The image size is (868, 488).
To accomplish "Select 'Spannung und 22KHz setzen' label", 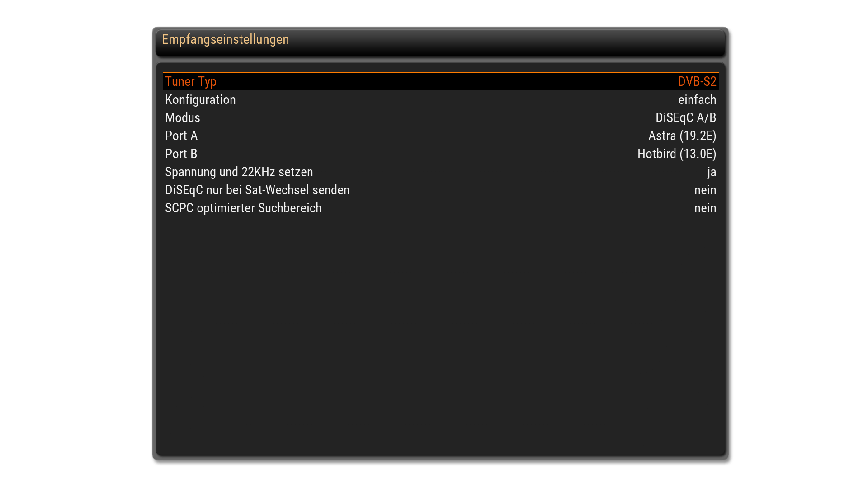I will point(239,172).
